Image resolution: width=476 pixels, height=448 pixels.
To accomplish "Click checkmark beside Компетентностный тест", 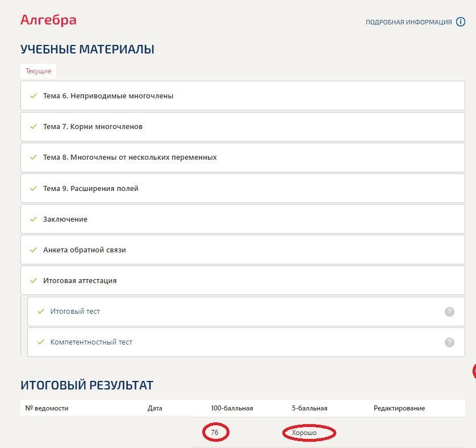I will pyautogui.click(x=41, y=342).
